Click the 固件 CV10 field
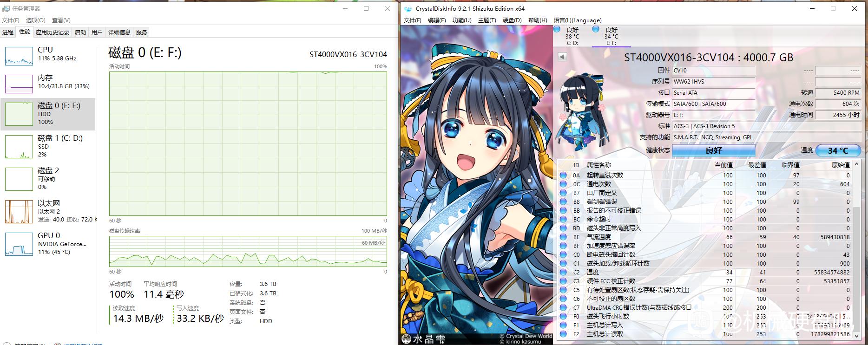This screenshot has width=868, height=345. [714, 71]
